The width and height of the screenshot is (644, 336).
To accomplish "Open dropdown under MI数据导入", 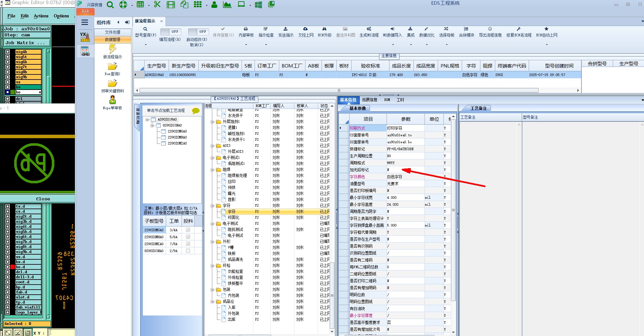I will pyautogui.click(x=392, y=45).
